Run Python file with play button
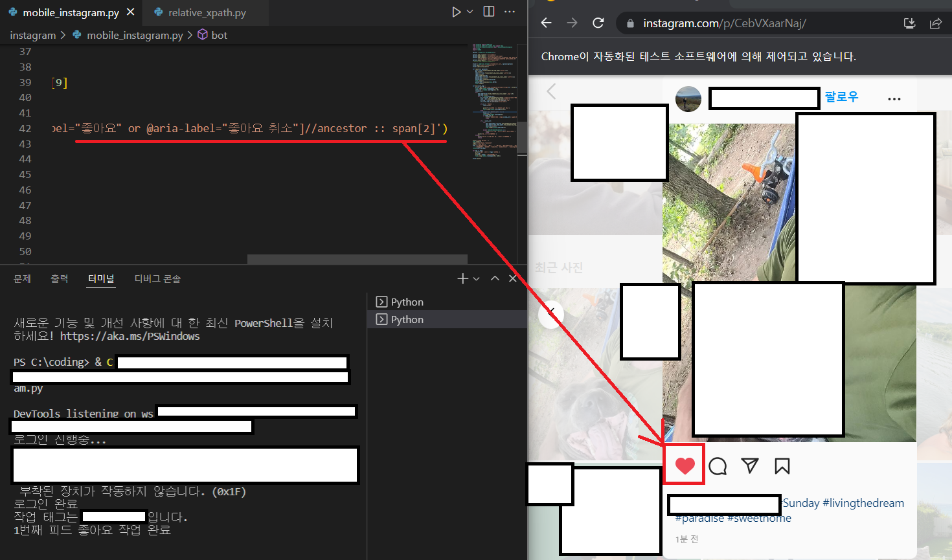The width and height of the screenshot is (952, 560). click(x=457, y=12)
